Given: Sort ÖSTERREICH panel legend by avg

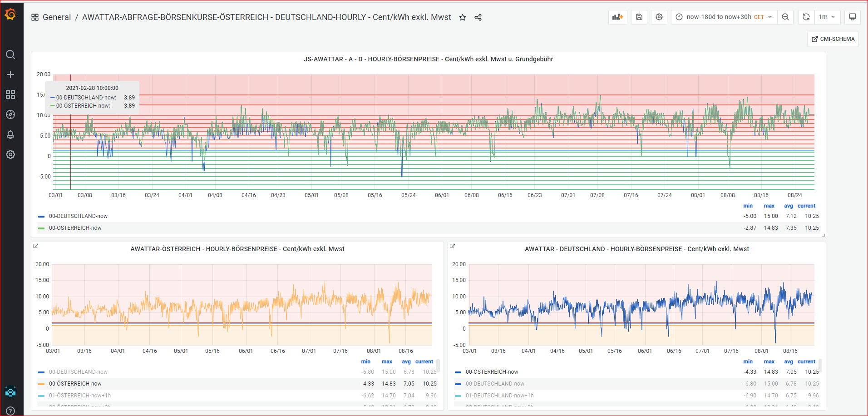Looking at the screenshot, I should point(406,362).
